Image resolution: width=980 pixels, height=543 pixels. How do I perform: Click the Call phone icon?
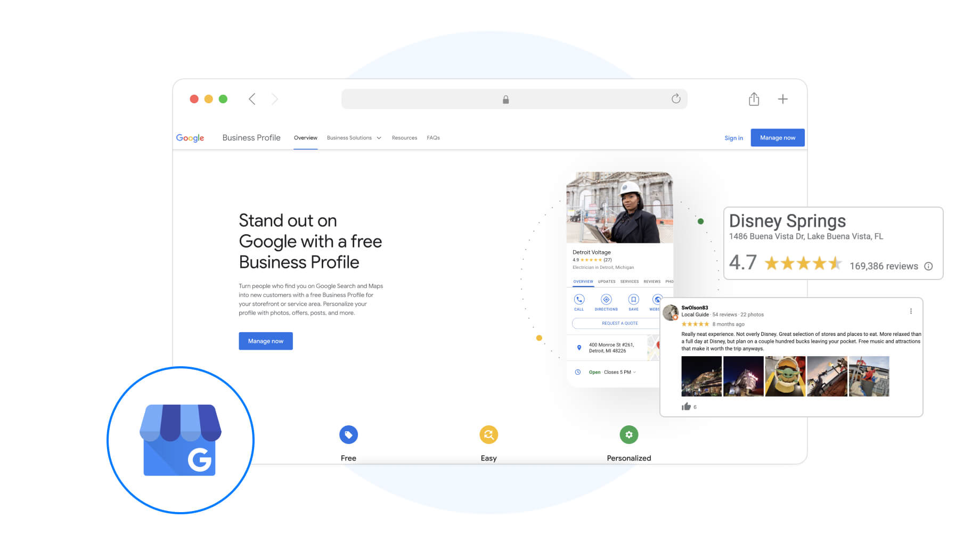pos(579,299)
